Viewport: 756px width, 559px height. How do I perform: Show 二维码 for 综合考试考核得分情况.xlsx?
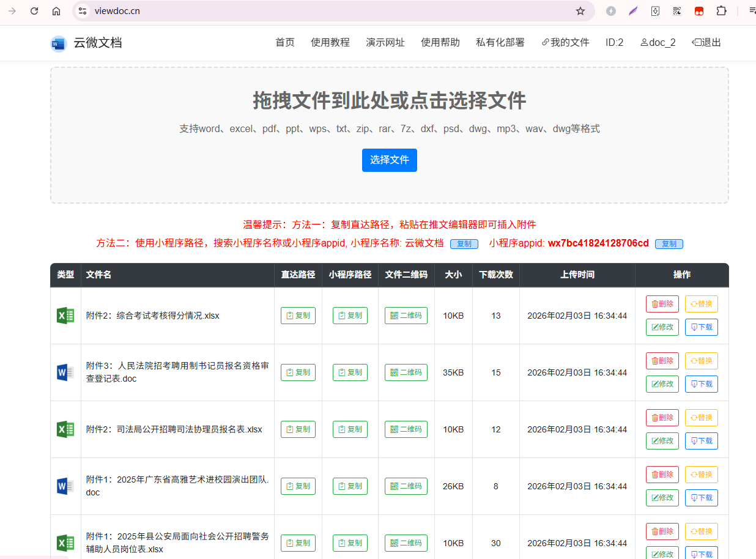click(406, 316)
